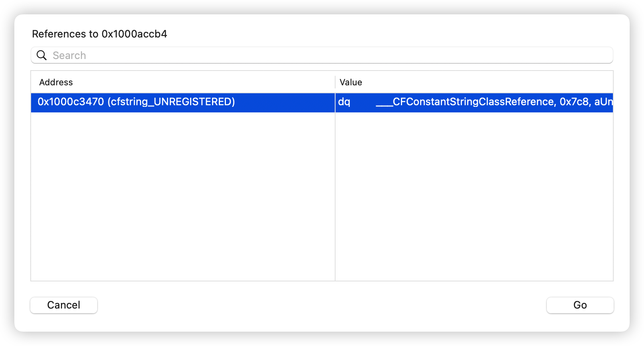The width and height of the screenshot is (644, 346).
Task: Click empty space in the Address column
Action: tap(183, 197)
